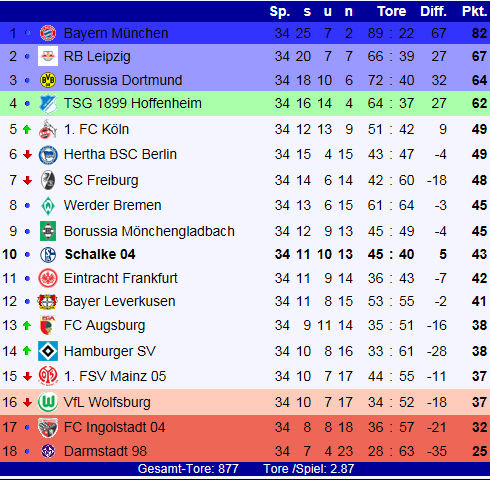Click the Hertha BSC Berlin logo
The image size is (490, 480).
[x=48, y=155]
